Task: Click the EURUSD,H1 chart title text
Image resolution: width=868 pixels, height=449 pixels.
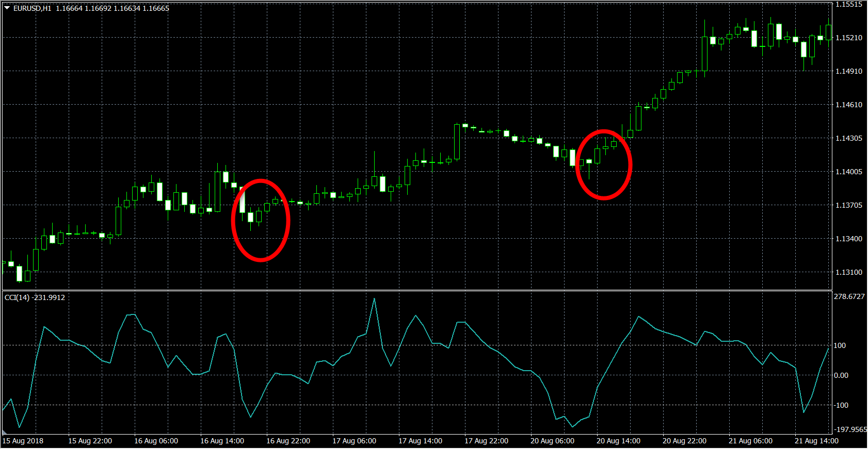Action: click(x=32, y=8)
